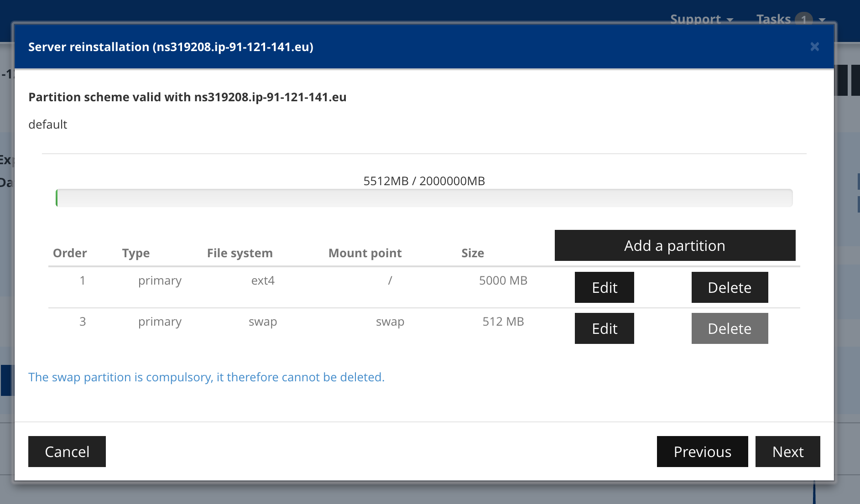Delete the 5000 MB ext4 partition
860x504 pixels.
point(729,287)
